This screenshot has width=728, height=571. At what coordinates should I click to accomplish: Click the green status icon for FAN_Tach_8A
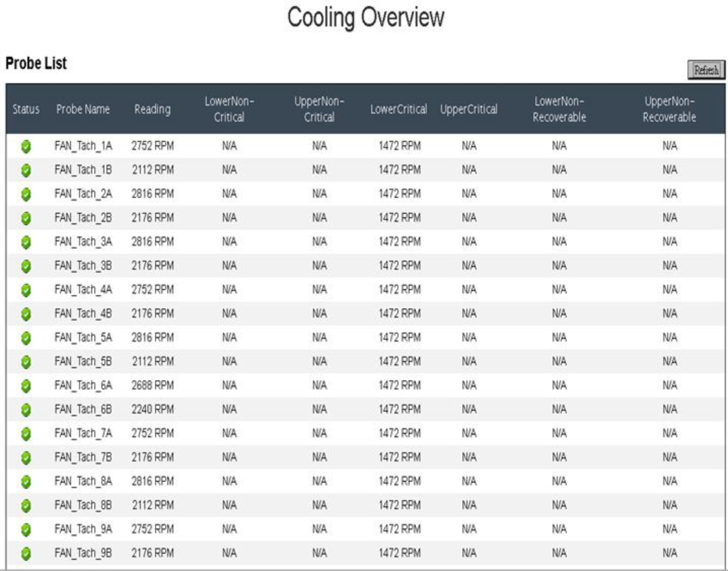[26, 482]
